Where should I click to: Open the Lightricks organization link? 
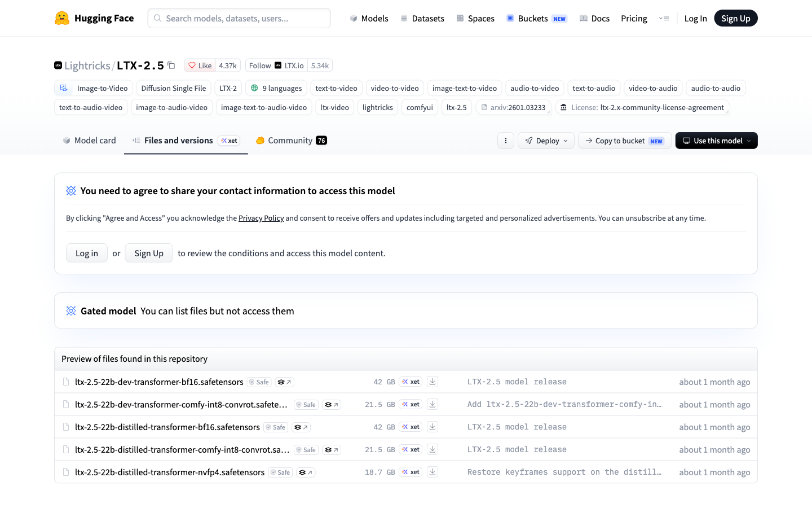87,65
